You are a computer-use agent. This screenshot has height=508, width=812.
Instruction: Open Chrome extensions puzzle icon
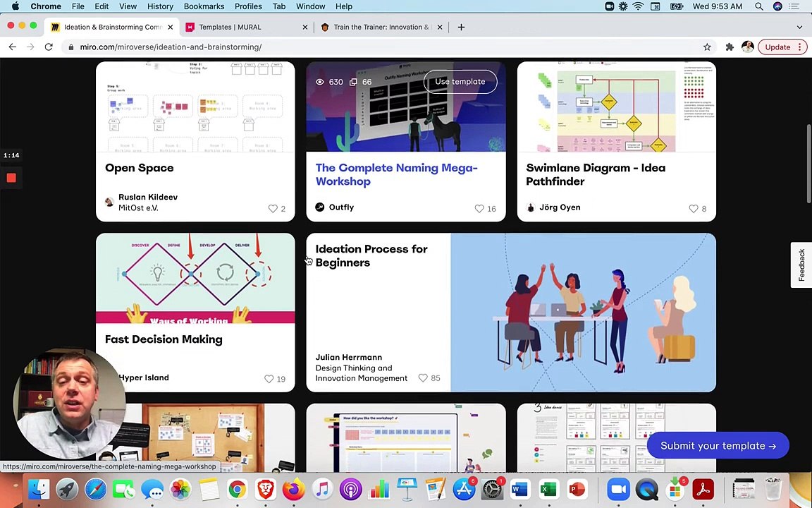(x=730, y=47)
